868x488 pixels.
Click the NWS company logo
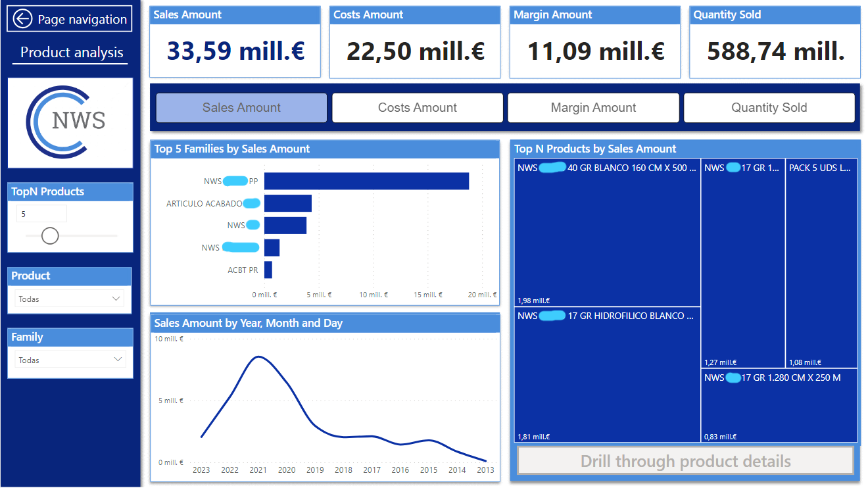click(70, 122)
